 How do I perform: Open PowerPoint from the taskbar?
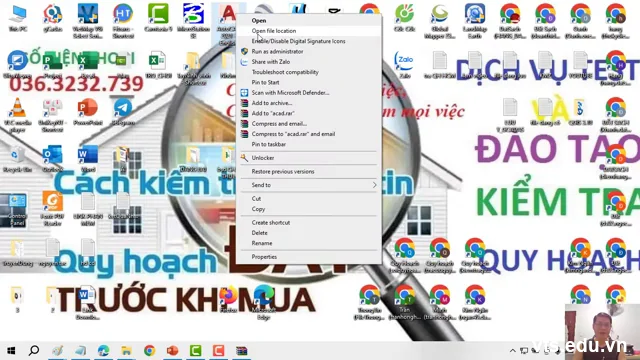172,351
